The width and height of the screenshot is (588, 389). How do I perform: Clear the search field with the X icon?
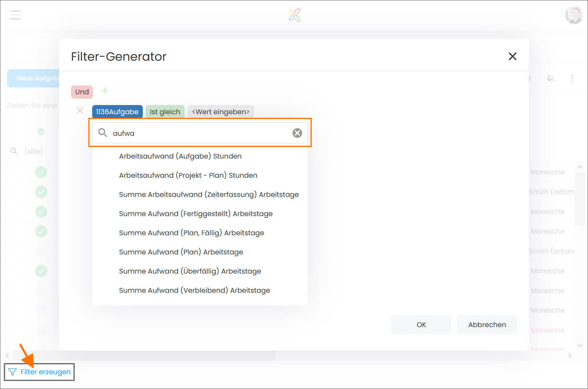[x=297, y=133]
